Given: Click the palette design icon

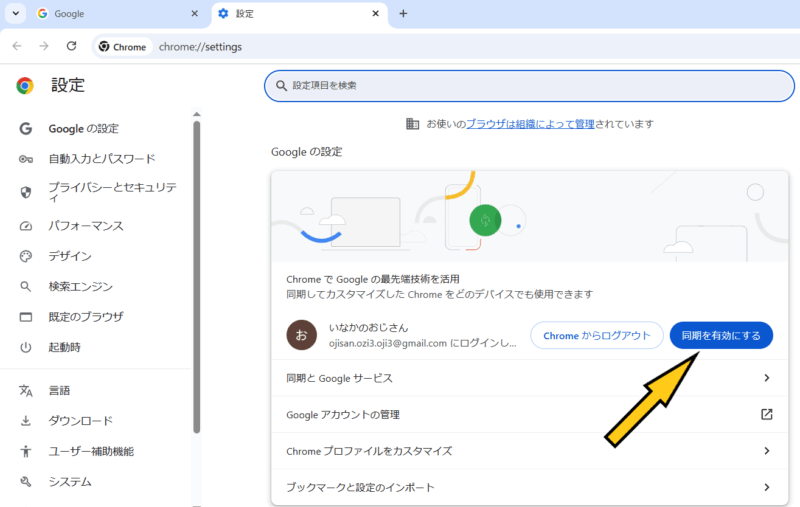Looking at the screenshot, I should tap(26, 256).
